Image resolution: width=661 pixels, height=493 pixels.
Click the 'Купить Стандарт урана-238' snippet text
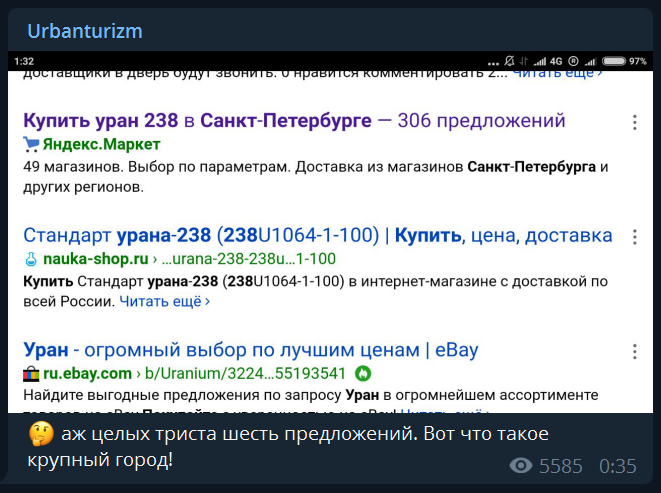[315, 291]
